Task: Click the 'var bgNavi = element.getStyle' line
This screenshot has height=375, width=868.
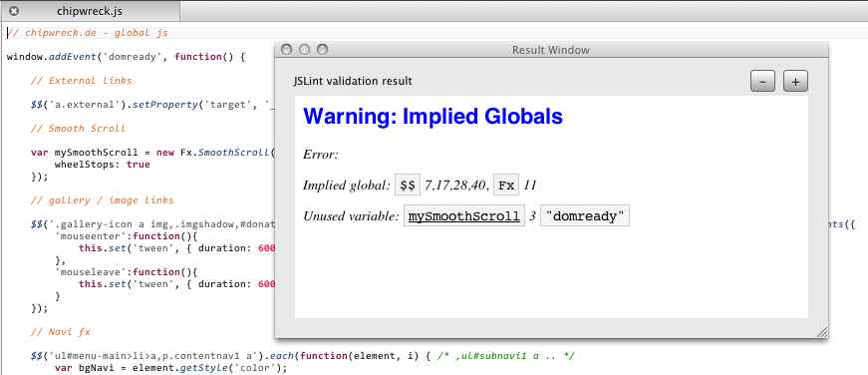Action: coord(171,368)
